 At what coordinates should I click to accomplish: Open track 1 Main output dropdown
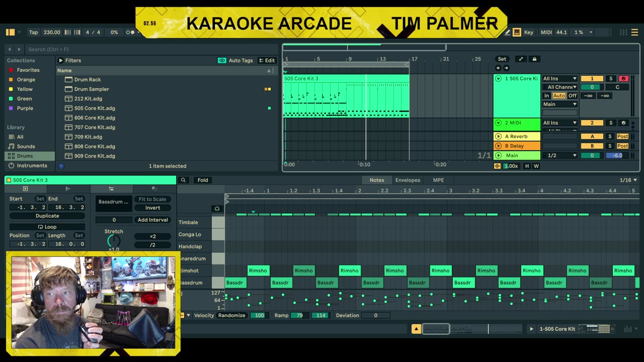coord(559,104)
